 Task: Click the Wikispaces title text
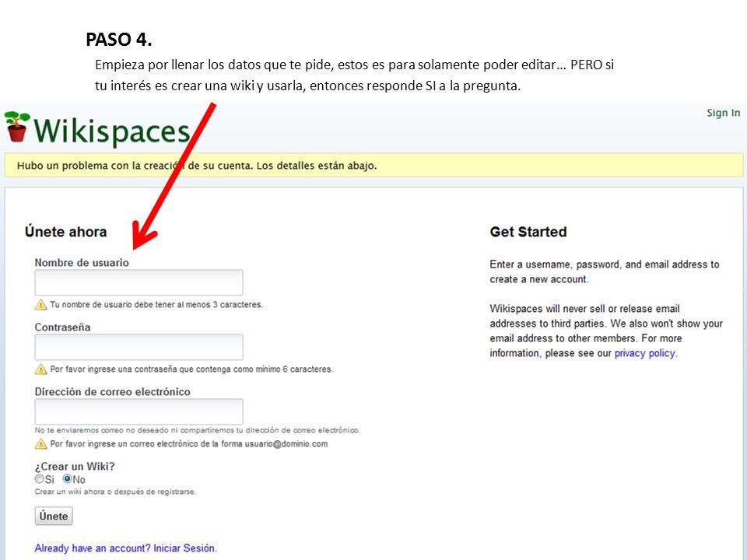click(112, 131)
